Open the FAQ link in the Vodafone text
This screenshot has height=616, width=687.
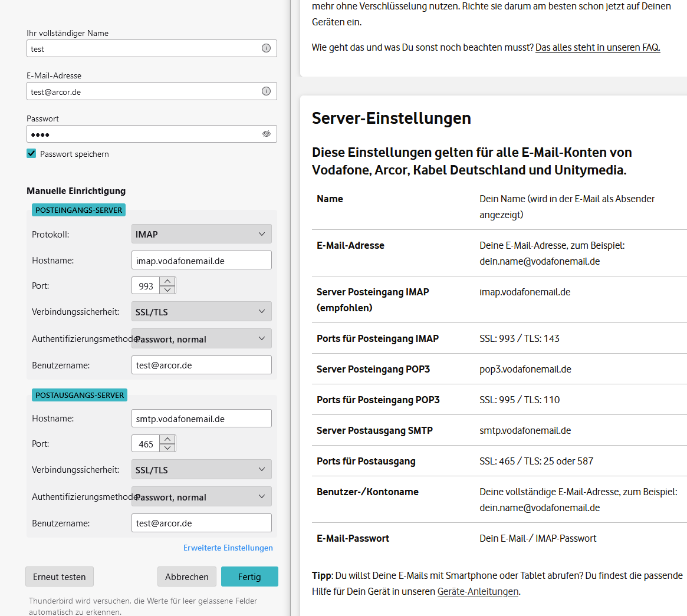click(x=597, y=47)
